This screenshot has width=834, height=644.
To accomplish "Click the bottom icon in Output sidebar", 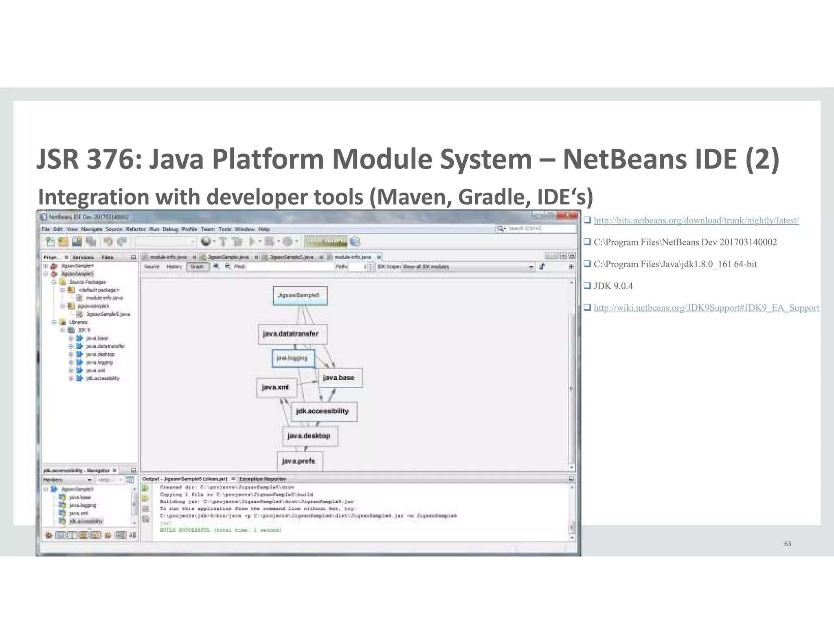I will [x=145, y=519].
